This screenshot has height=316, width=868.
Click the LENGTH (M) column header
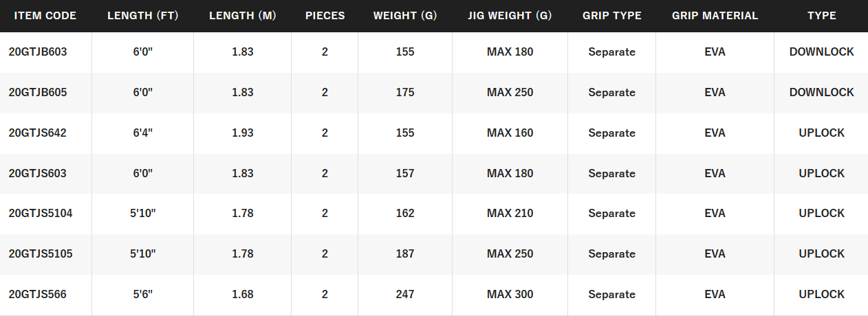(243, 16)
